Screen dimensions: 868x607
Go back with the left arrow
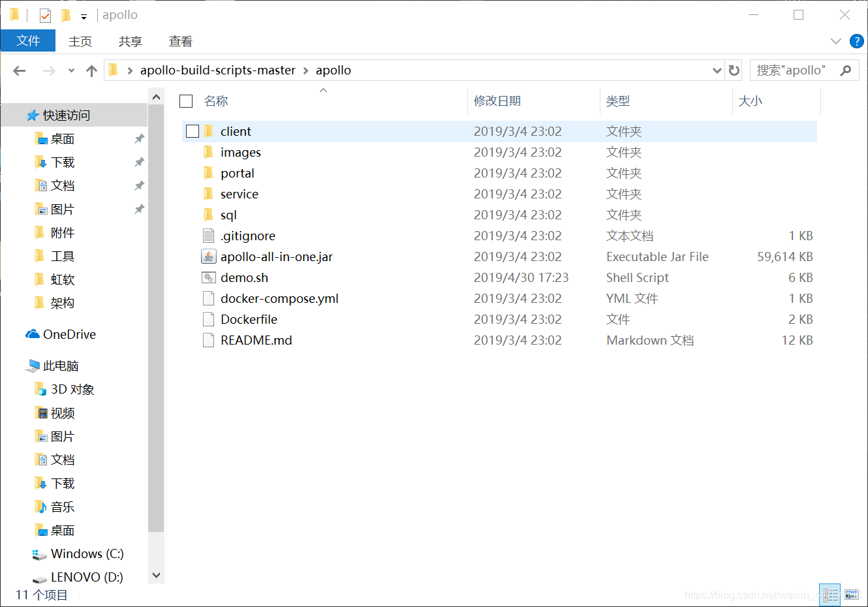tap(20, 70)
